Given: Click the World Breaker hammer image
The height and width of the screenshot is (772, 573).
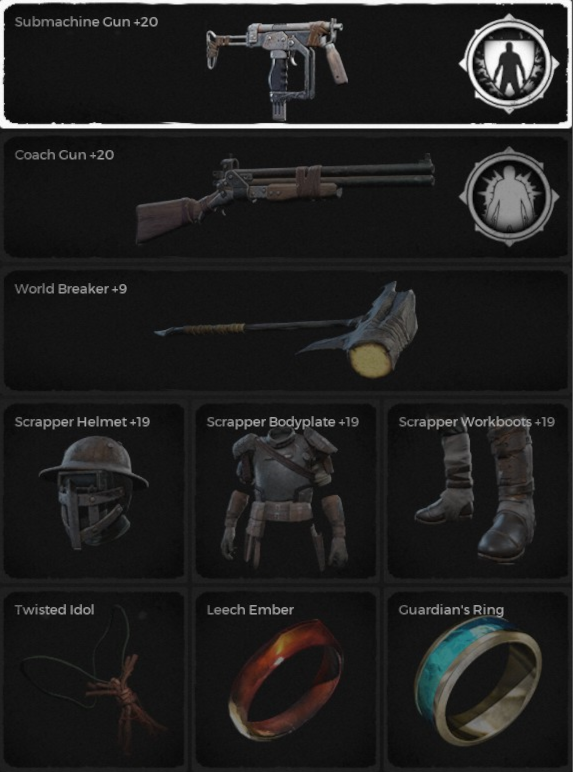Looking at the screenshot, I should (x=286, y=328).
